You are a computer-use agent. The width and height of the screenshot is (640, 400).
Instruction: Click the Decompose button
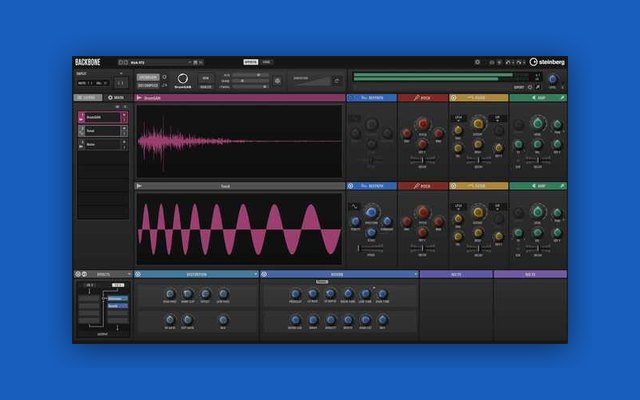[x=148, y=86]
